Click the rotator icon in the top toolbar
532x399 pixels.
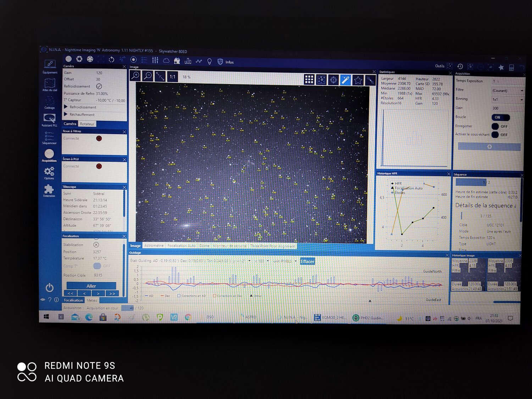pyautogui.click(x=111, y=59)
